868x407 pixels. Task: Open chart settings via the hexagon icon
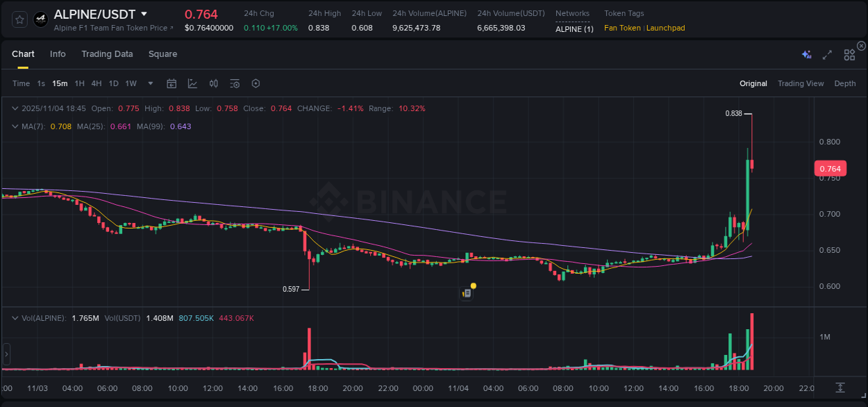click(x=256, y=83)
